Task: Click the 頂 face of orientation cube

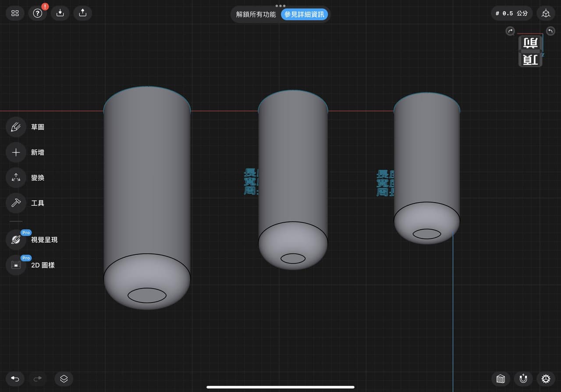Action: tap(530, 60)
